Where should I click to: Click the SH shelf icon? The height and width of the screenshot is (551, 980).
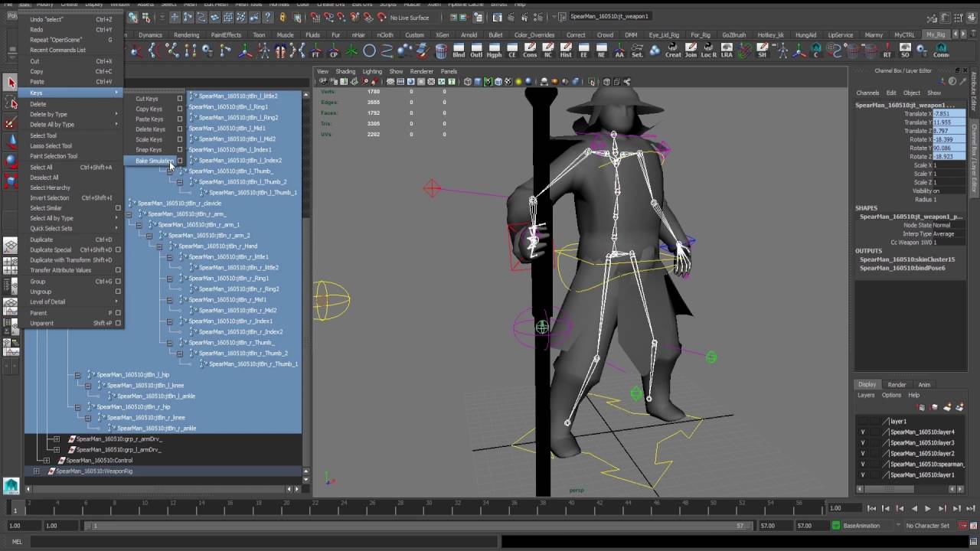click(762, 51)
